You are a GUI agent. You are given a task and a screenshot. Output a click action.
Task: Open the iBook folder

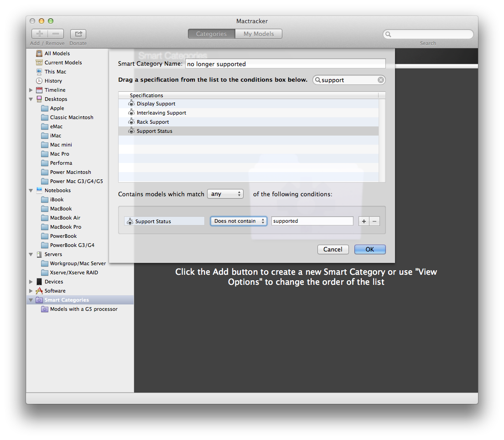pyautogui.click(x=53, y=199)
